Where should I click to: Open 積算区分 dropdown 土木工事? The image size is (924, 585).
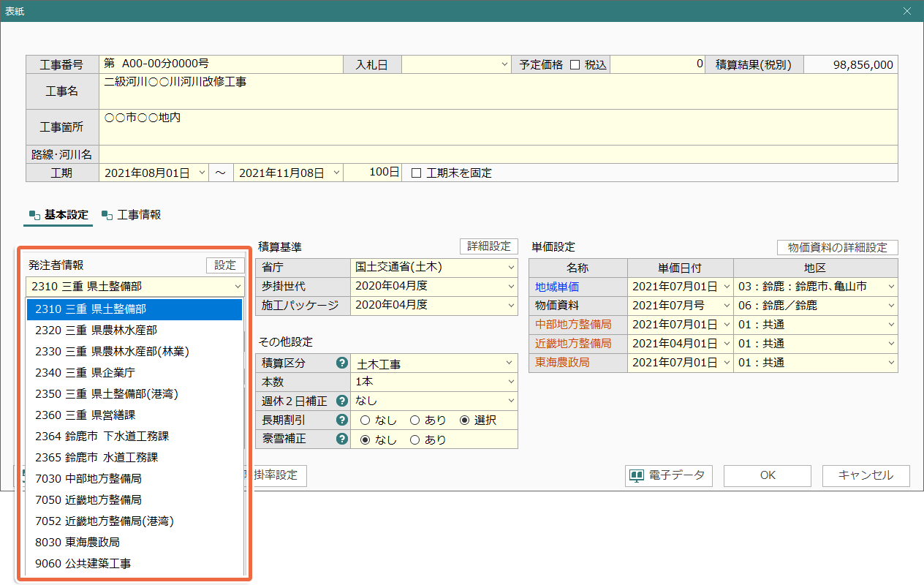click(510, 363)
